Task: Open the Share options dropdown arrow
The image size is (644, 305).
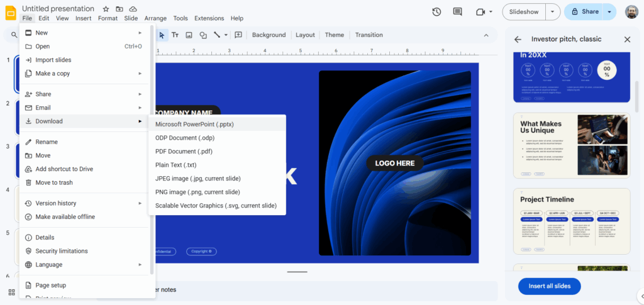Action: (x=609, y=12)
